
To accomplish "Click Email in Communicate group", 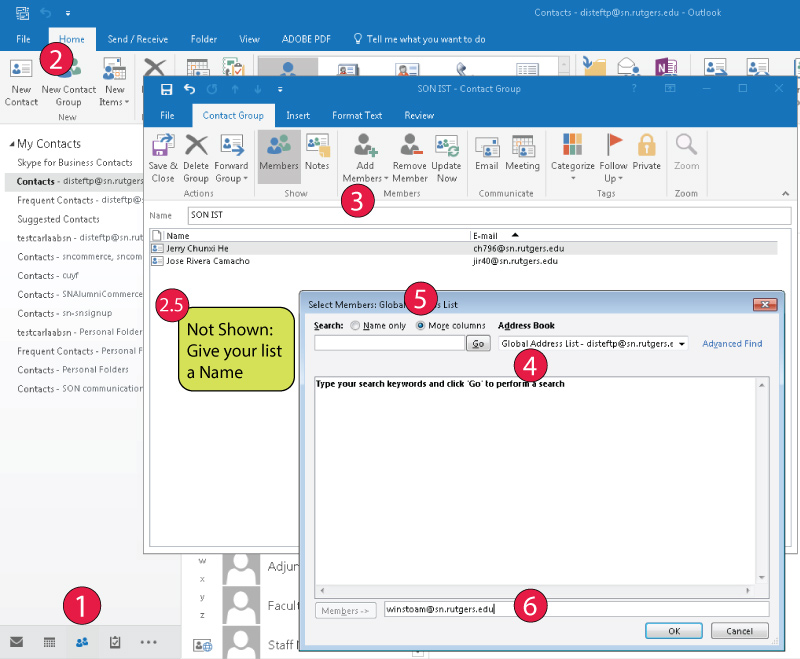I will (487, 153).
